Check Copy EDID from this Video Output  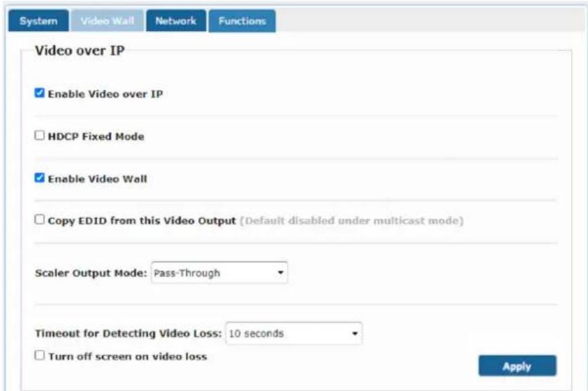[39, 219]
